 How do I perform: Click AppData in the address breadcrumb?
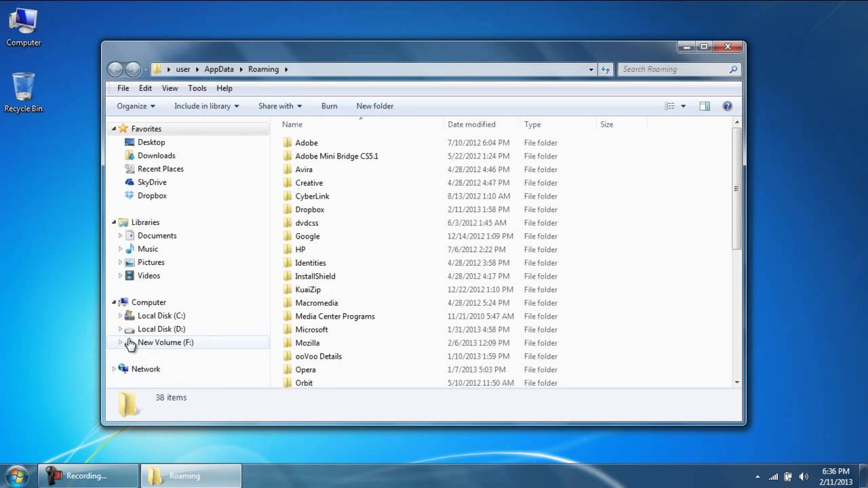(x=218, y=69)
